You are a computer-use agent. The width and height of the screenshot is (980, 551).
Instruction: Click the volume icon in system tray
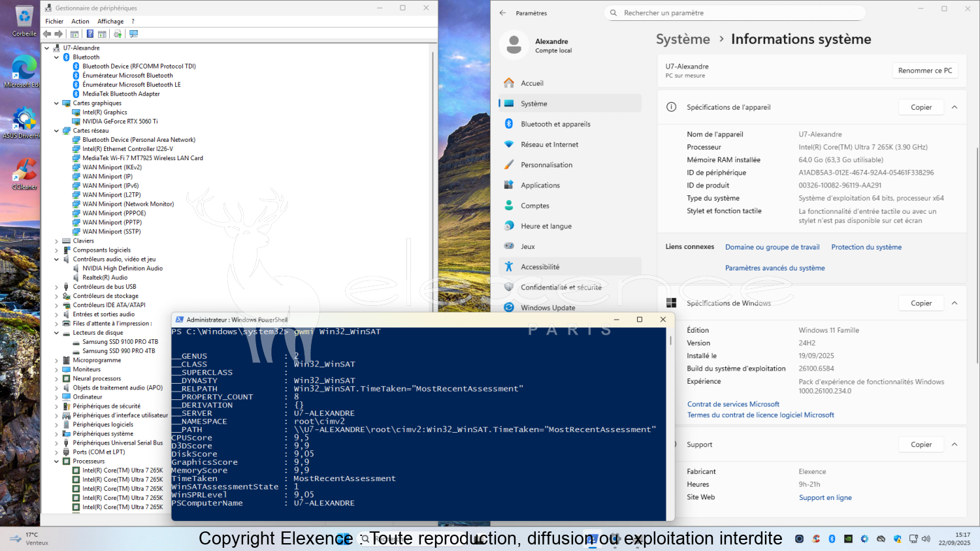[x=926, y=539]
